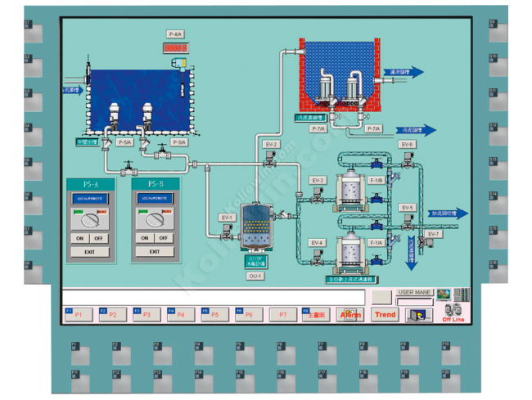Turn the P5-A AUTO/MANU rotary switch
Image resolution: width=532 pixels, height=400 pixels.
pos(88,219)
